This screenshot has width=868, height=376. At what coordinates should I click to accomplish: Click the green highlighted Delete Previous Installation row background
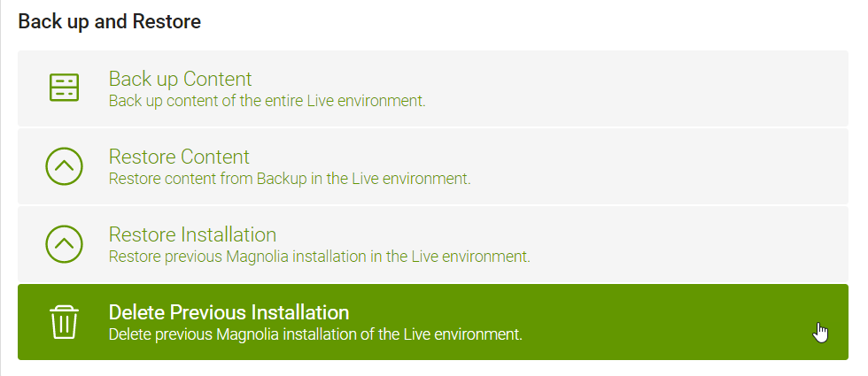click(x=433, y=322)
